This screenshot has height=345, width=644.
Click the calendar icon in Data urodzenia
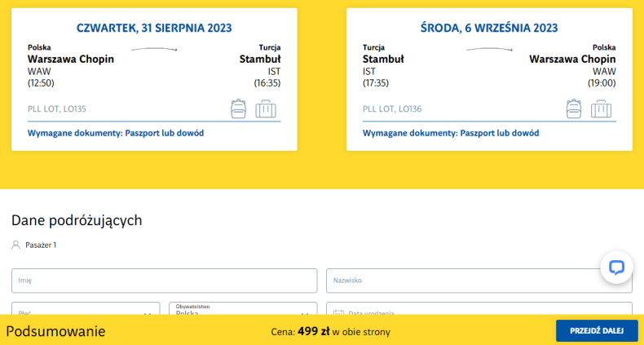pyautogui.click(x=337, y=312)
